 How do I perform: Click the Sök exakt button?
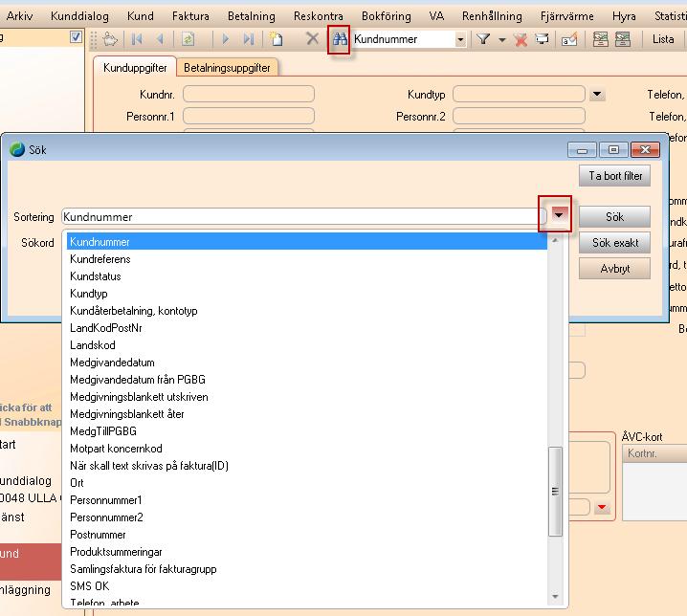pos(614,243)
